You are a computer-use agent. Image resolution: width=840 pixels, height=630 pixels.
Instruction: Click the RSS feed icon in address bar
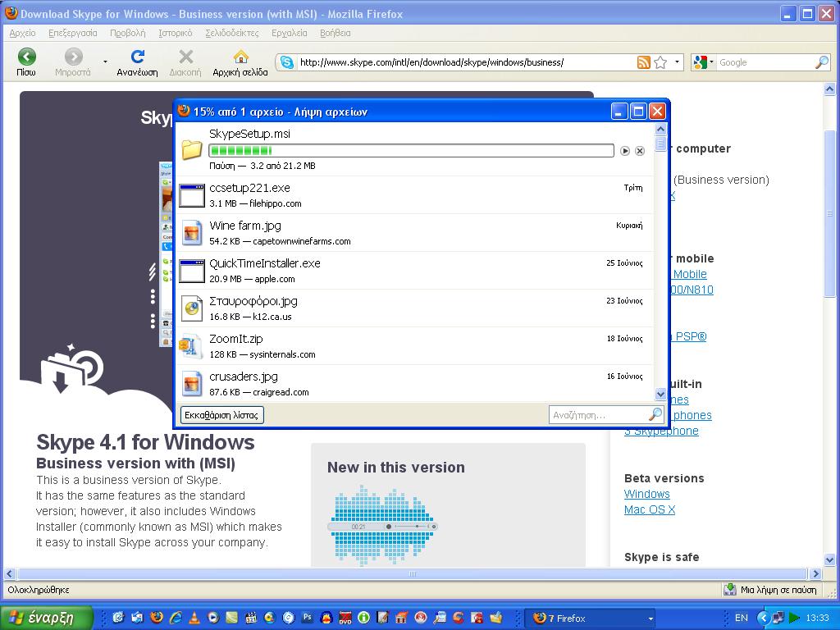tap(643, 62)
